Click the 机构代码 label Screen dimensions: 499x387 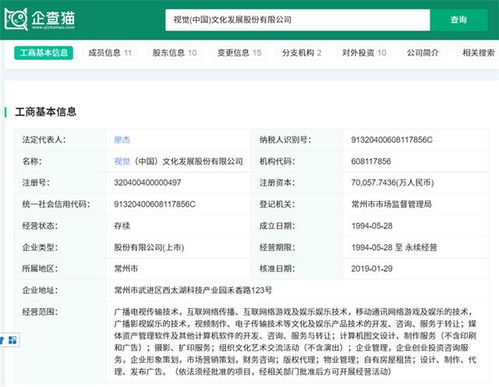coord(277,161)
